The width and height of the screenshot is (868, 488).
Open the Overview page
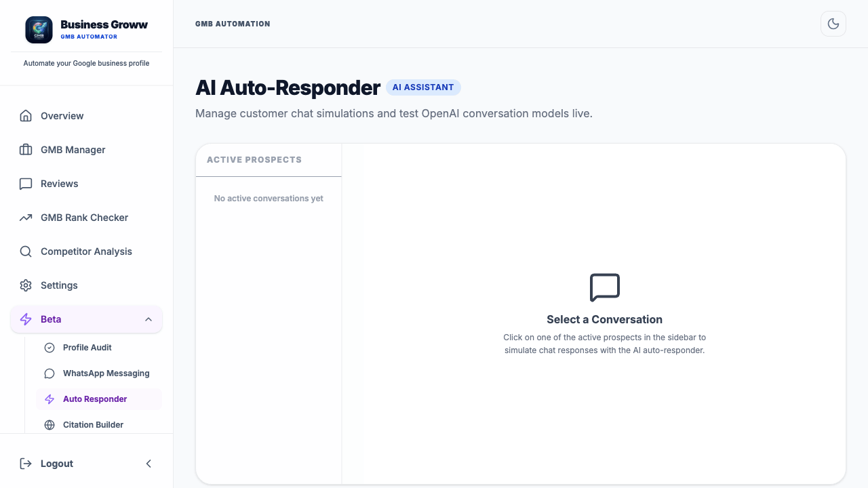pos(86,116)
